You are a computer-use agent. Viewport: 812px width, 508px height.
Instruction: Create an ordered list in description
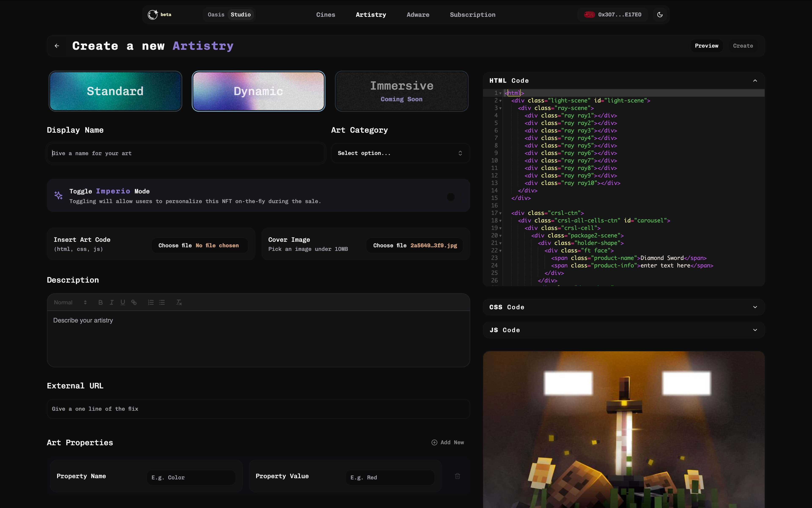point(151,302)
